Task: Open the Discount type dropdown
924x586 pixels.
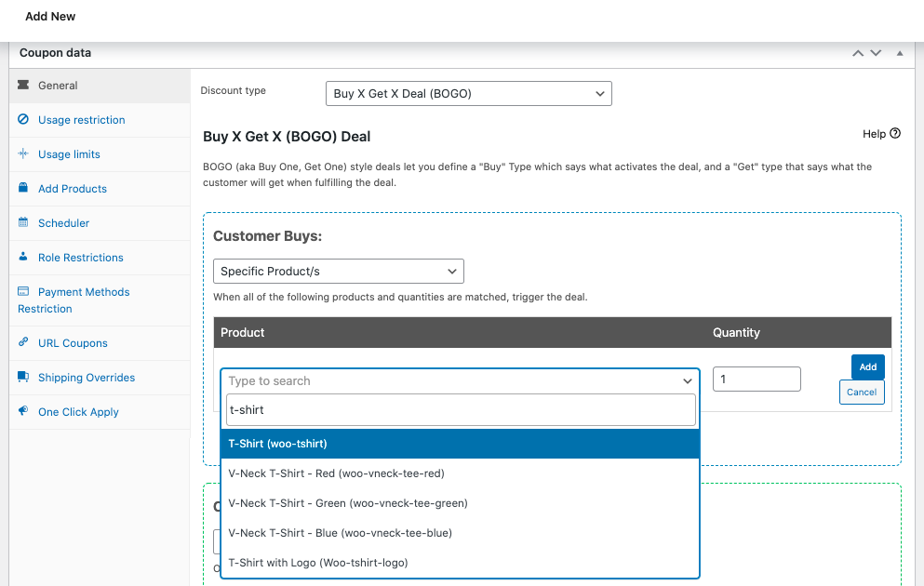Action: [468, 94]
